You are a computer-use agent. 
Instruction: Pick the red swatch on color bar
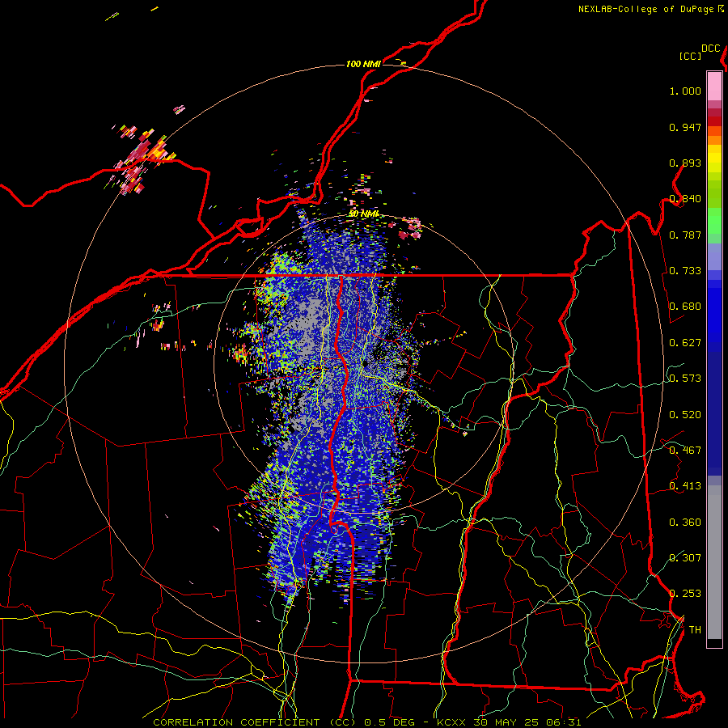pyautogui.click(x=714, y=121)
